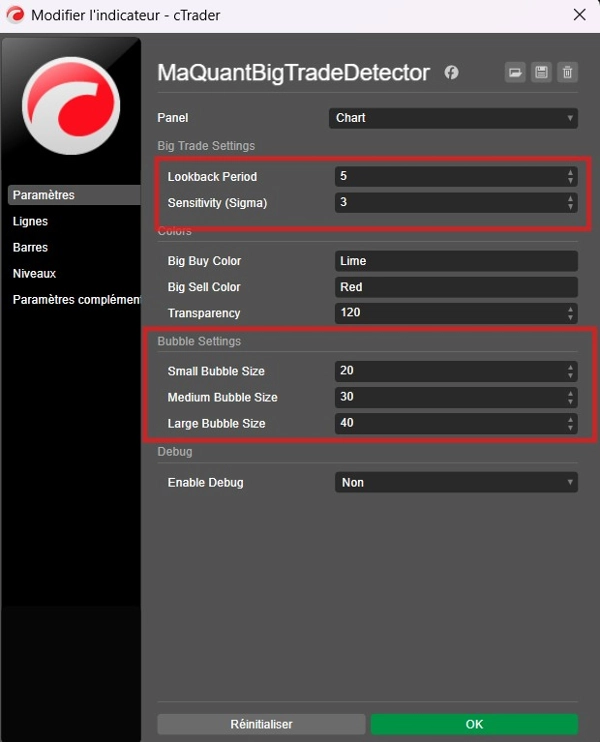Close the Modifier l'indicateur window

click(580, 15)
